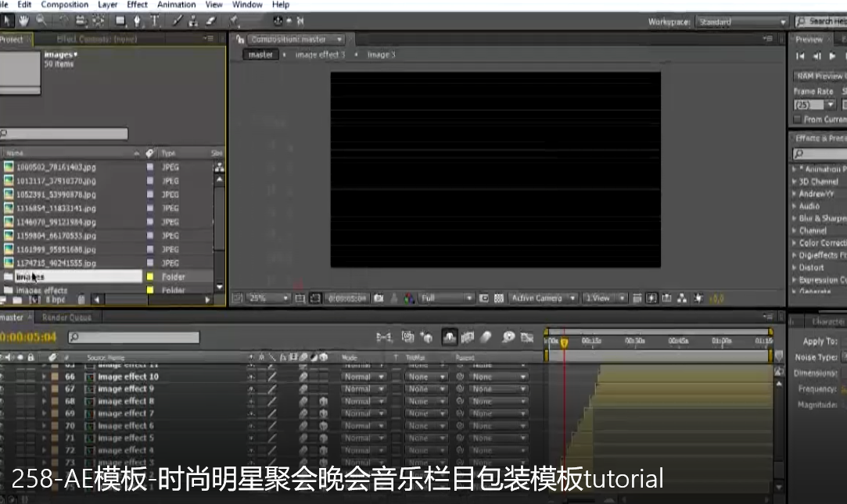This screenshot has height=504, width=847.
Task: Open the Parent dropdown for image effect 8
Action: click(497, 402)
